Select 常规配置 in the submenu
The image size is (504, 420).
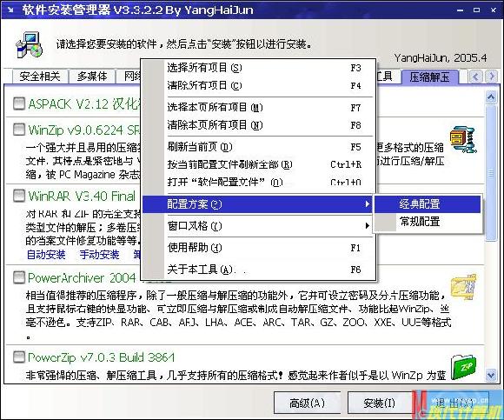click(x=428, y=222)
